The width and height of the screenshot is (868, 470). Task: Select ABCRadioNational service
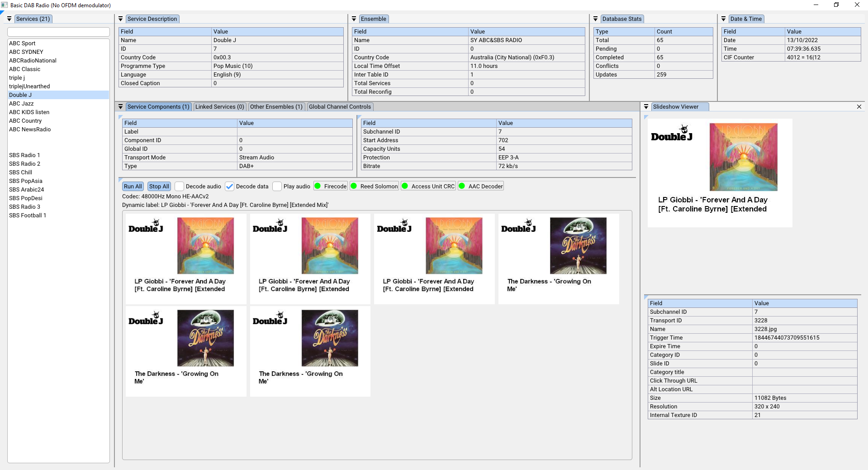point(58,61)
